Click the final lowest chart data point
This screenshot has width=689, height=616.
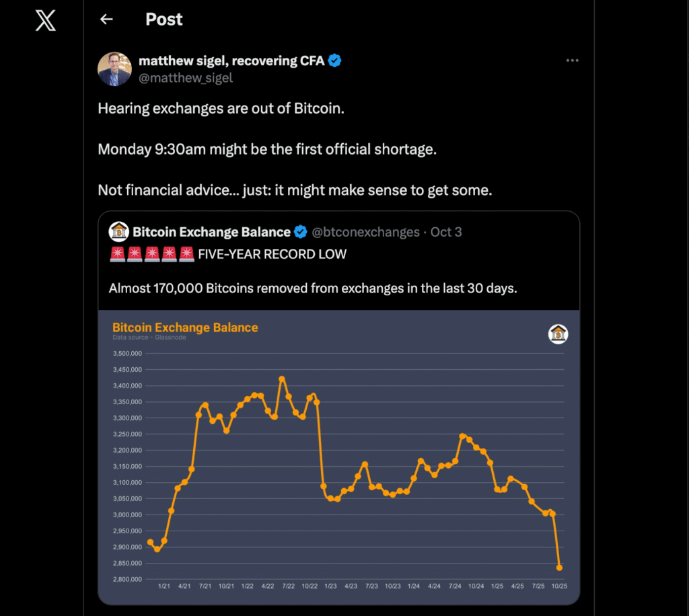(560, 568)
